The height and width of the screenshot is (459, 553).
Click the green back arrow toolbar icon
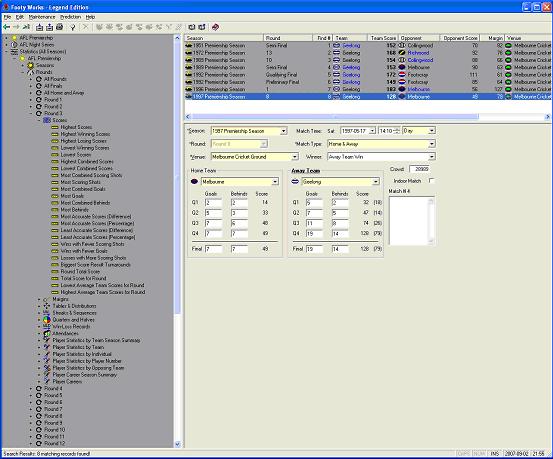point(6,27)
